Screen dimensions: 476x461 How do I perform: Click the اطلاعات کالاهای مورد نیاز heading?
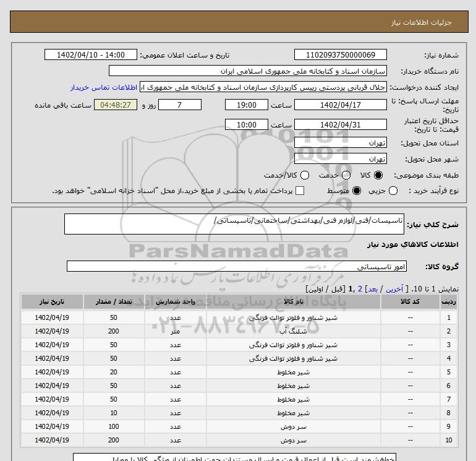tap(413, 244)
